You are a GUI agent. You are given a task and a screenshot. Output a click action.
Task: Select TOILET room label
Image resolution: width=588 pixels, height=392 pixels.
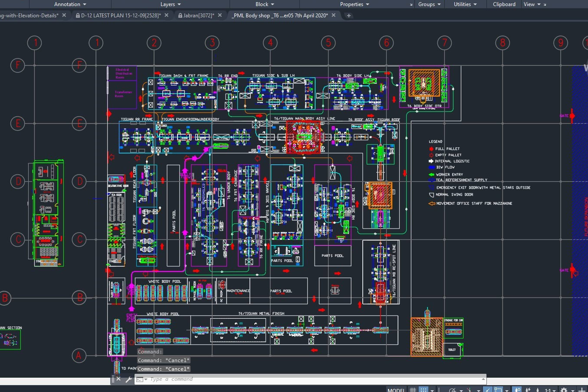(x=452, y=350)
